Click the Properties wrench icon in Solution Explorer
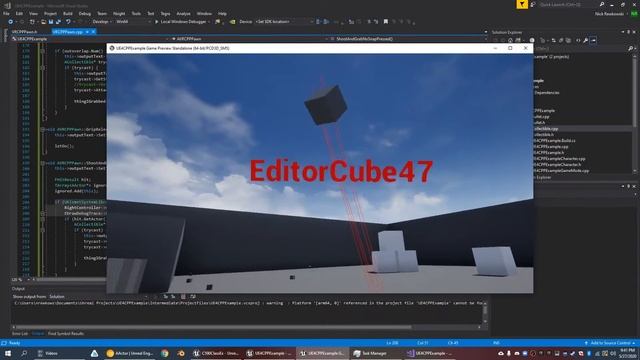 (585, 40)
